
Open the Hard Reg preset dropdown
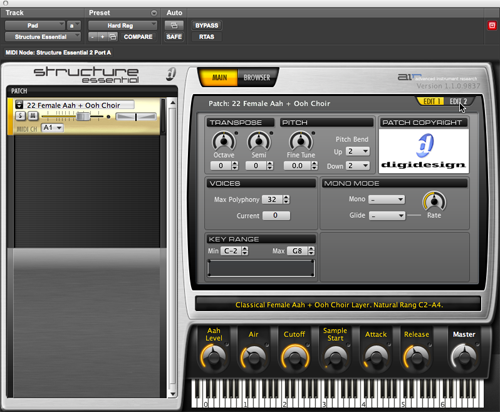click(122, 26)
